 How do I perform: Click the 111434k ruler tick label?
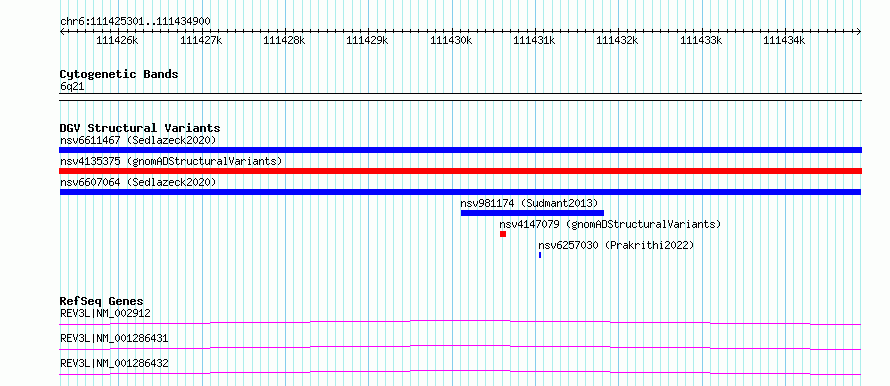click(x=784, y=40)
